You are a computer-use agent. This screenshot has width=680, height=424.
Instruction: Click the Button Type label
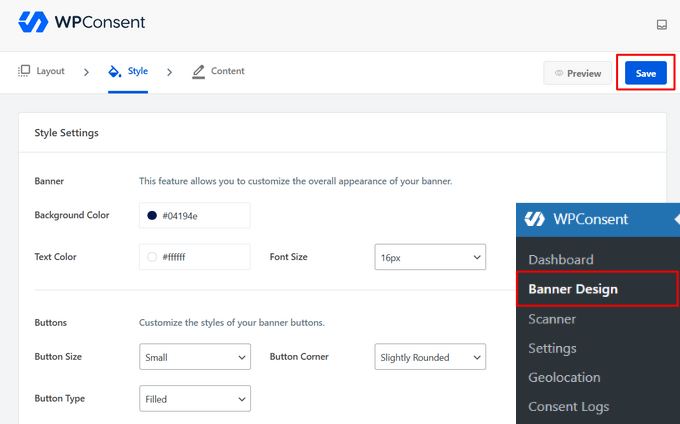(60, 398)
